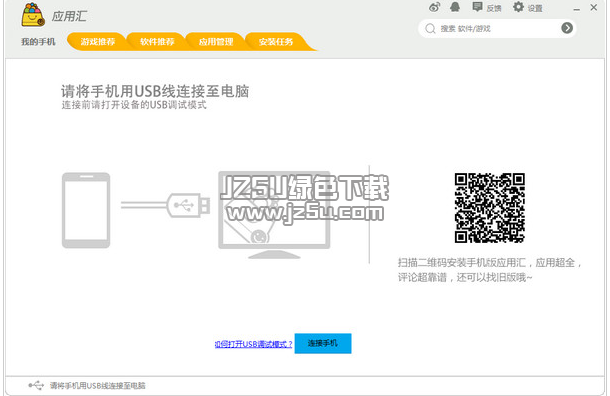
Task: Focus the 搜索 软件/游戏 search field
Action: [498, 28]
